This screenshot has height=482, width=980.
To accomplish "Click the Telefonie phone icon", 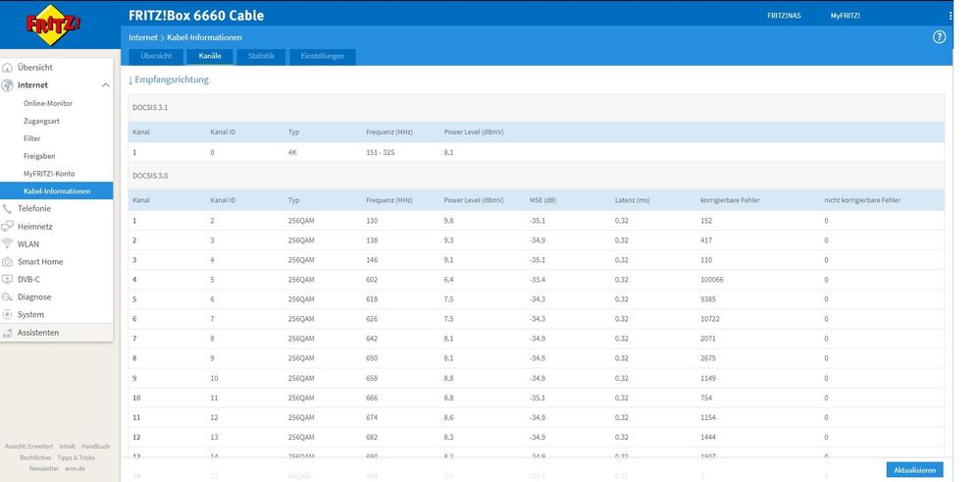I will click(8, 209).
